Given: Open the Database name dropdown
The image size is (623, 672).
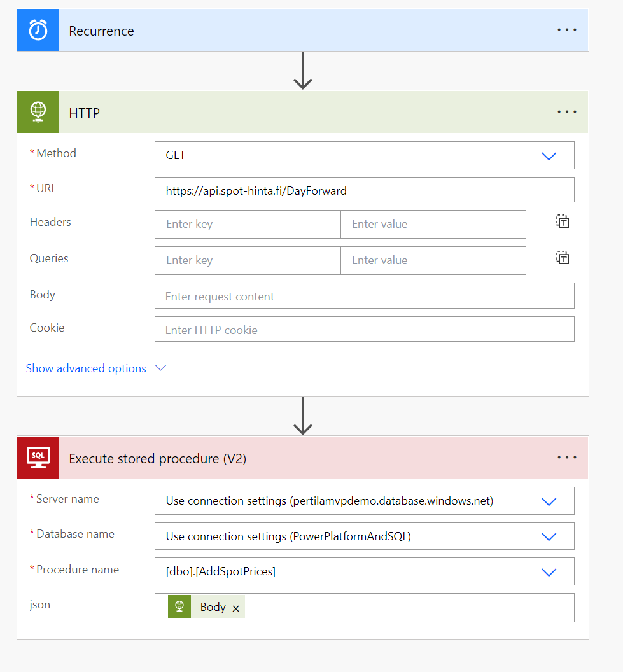Looking at the screenshot, I should point(549,536).
